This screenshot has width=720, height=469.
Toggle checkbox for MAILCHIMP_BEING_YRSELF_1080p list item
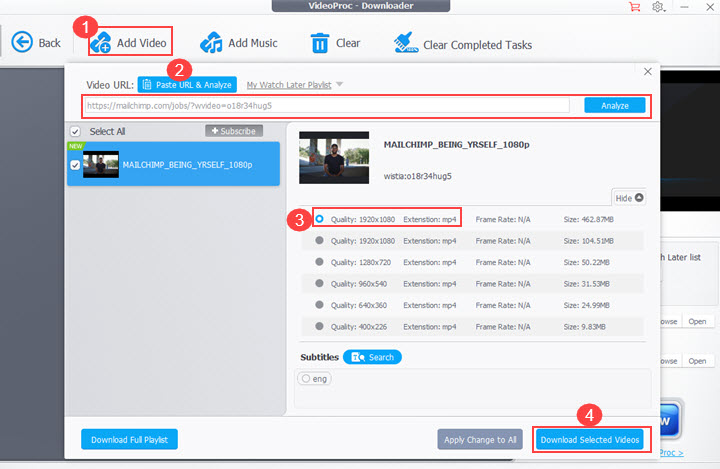tap(75, 165)
